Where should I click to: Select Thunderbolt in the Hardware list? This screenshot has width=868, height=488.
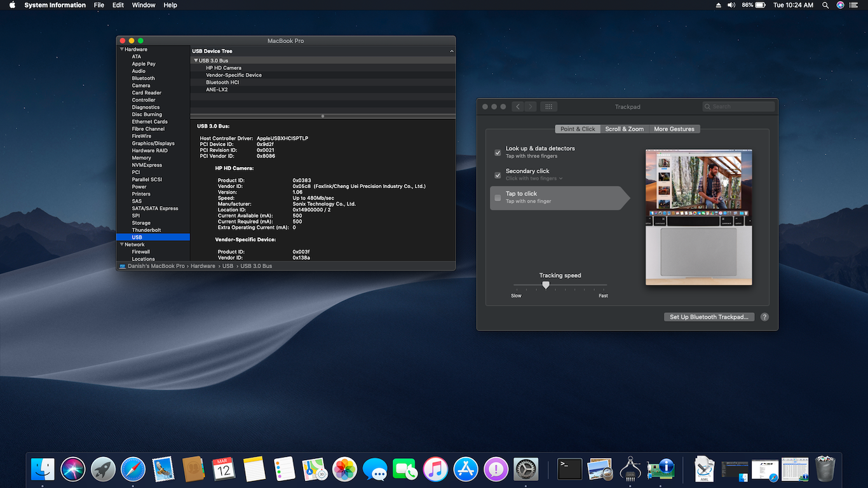[x=146, y=230]
